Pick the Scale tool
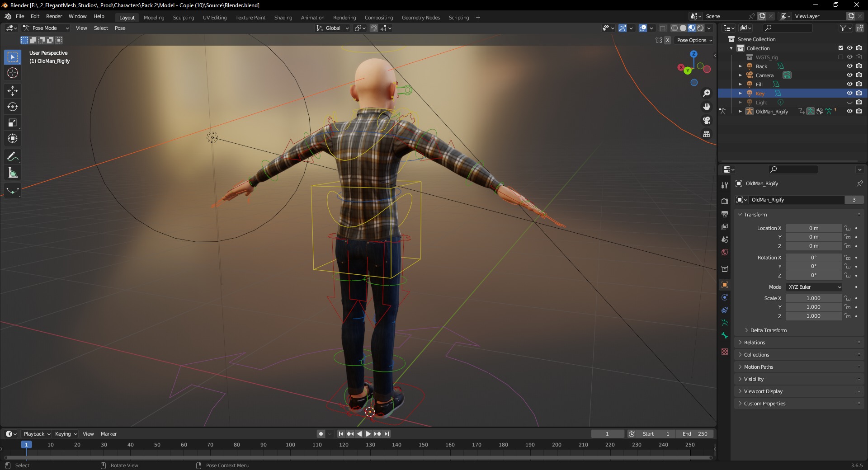The image size is (868, 470). point(13,122)
